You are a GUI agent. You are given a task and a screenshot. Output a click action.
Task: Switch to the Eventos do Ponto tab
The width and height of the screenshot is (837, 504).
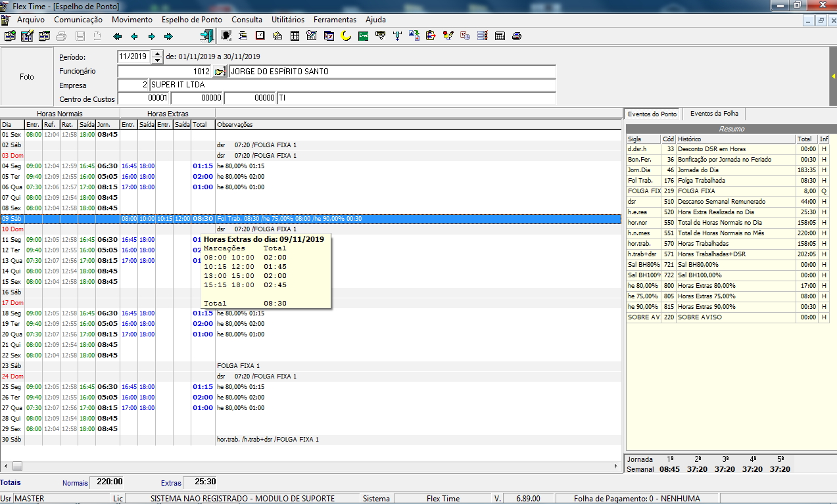coord(652,114)
